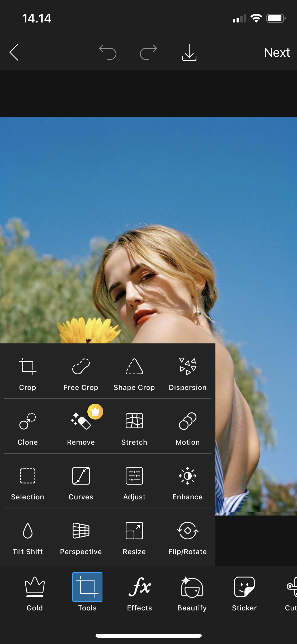Tap the photo of the woman
Screen dimensions: 297x644
(148, 230)
